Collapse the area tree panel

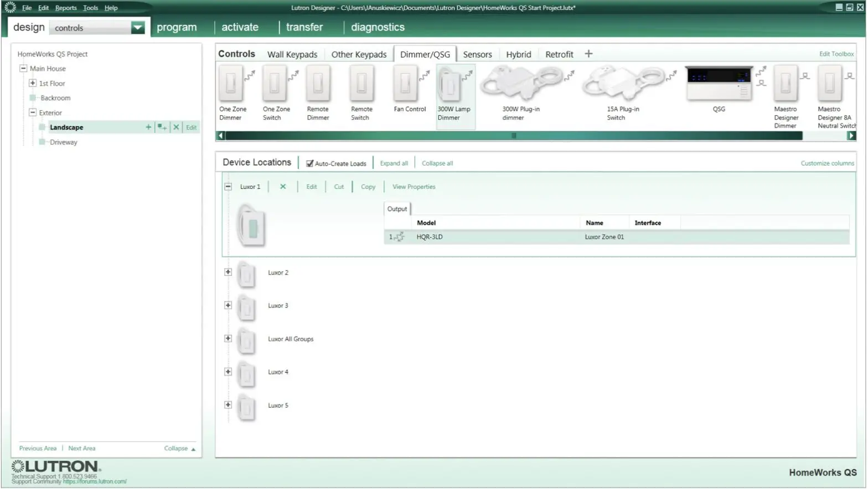[179, 449]
